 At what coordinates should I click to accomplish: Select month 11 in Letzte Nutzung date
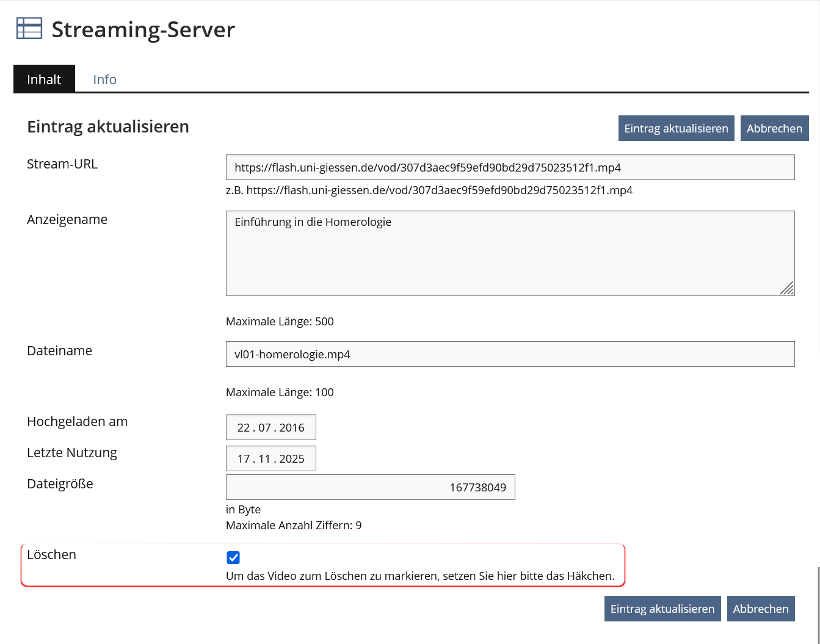pos(264,458)
